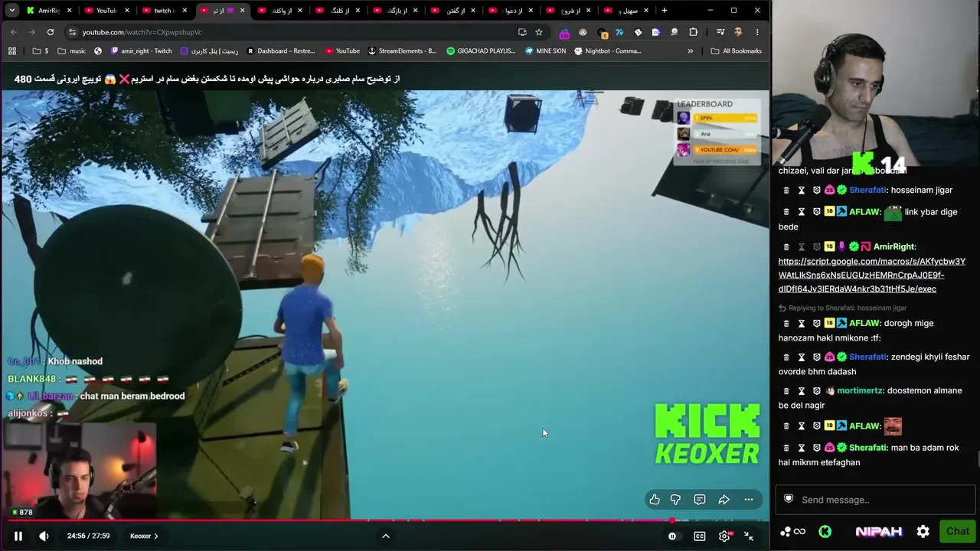Expand hidden bookmarks with double chevron
Screen dimensions: 980x551
[x=691, y=51]
